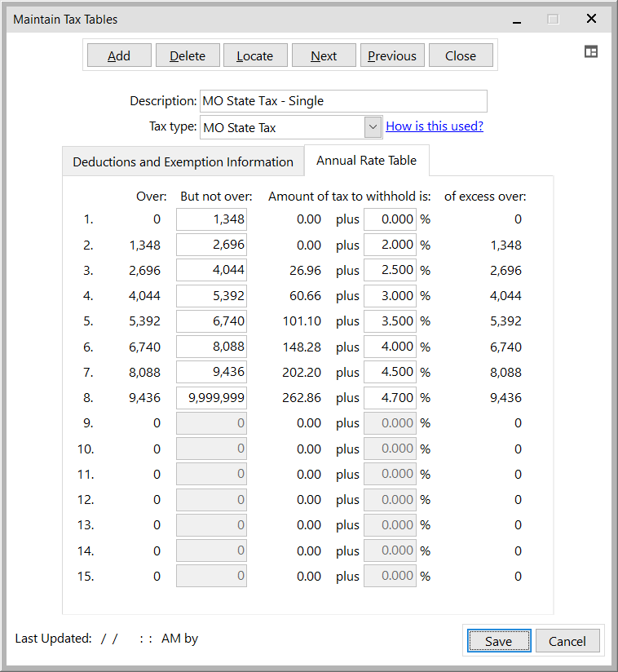The height and width of the screenshot is (672, 618).
Task: Cancel the tax table edits
Action: 567,641
